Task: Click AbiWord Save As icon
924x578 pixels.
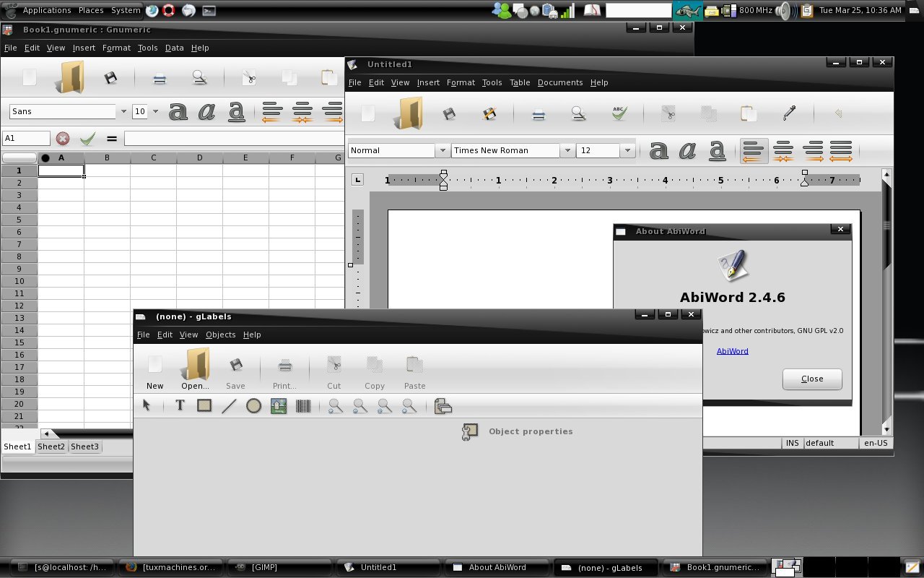Action: point(489,113)
